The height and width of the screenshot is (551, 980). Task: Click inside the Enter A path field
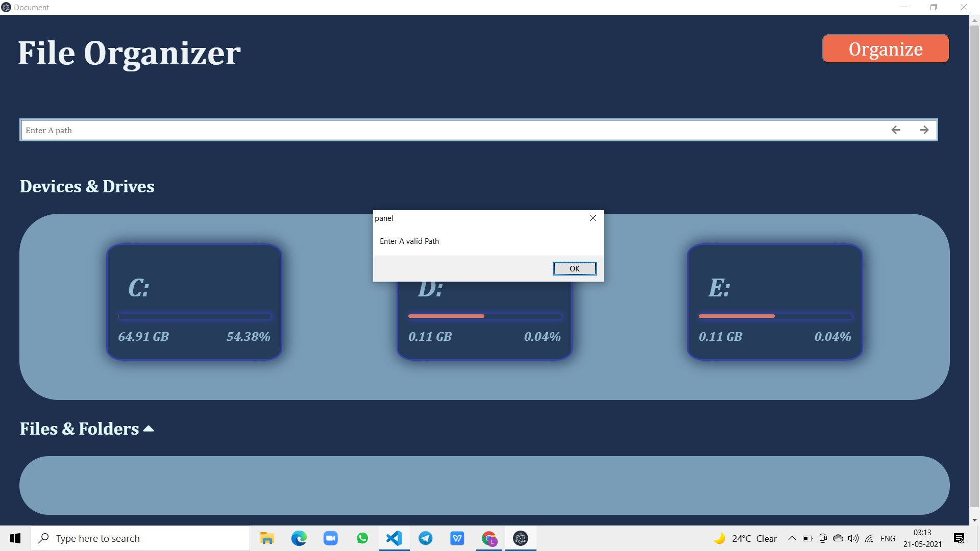[x=204, y=130]
